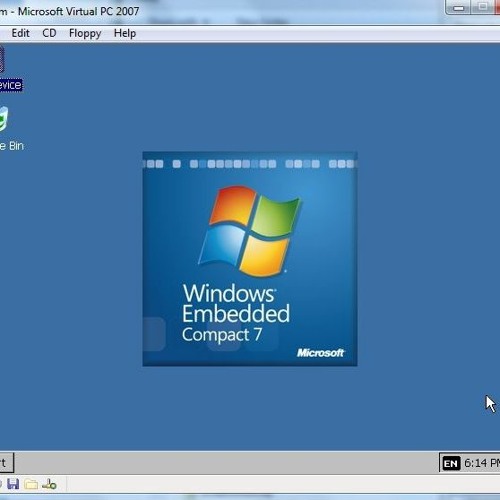The width and height of the screenshot is (500, 500).
Task: Click the Recycle Bin icon label
Action: [12, 146]
